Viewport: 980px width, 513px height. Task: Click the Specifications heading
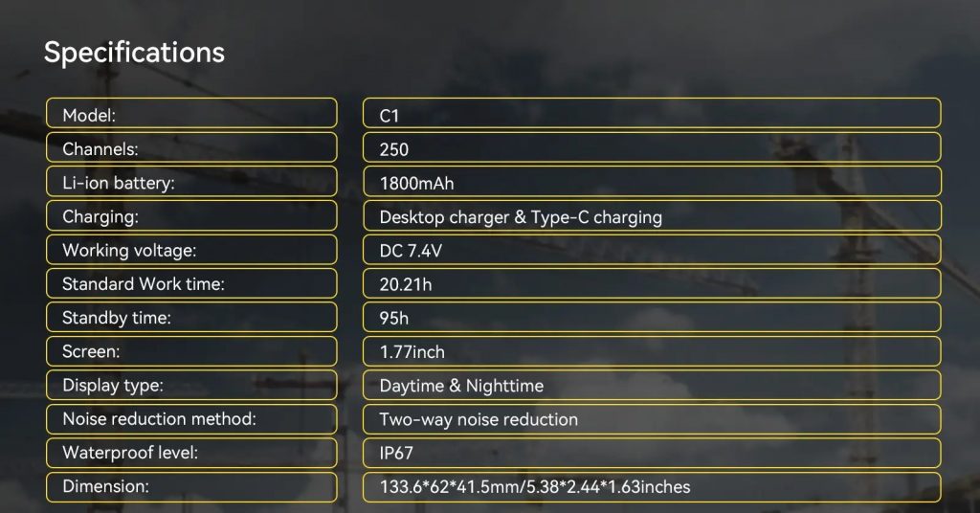coord(134,53)
